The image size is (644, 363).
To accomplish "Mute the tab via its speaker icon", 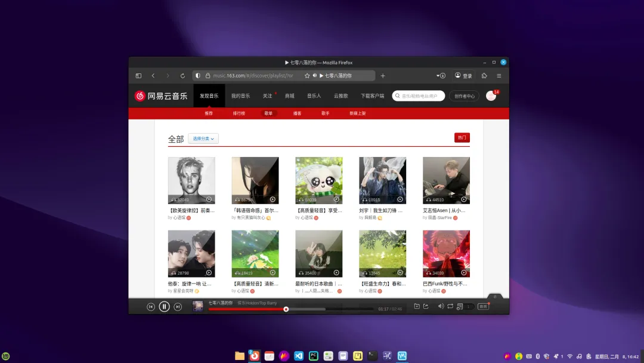I will pyautogui.click(x=315, y=76).
